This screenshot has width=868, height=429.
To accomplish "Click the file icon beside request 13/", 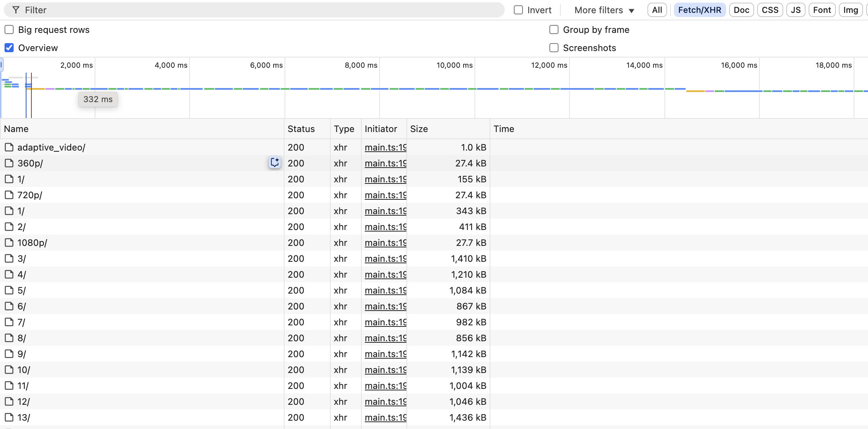I will click(x=9, y=417).
